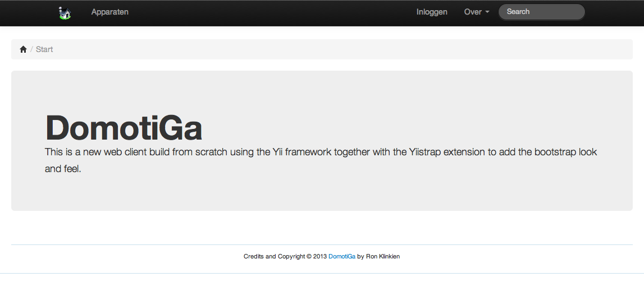Click the 'and feel.' second text line
The width and height of the screenshot is (644, 305).
click(x=63, y=169)
